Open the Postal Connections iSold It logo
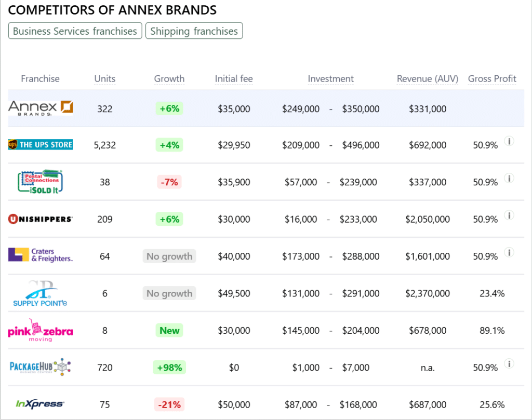 pos(41,182)
